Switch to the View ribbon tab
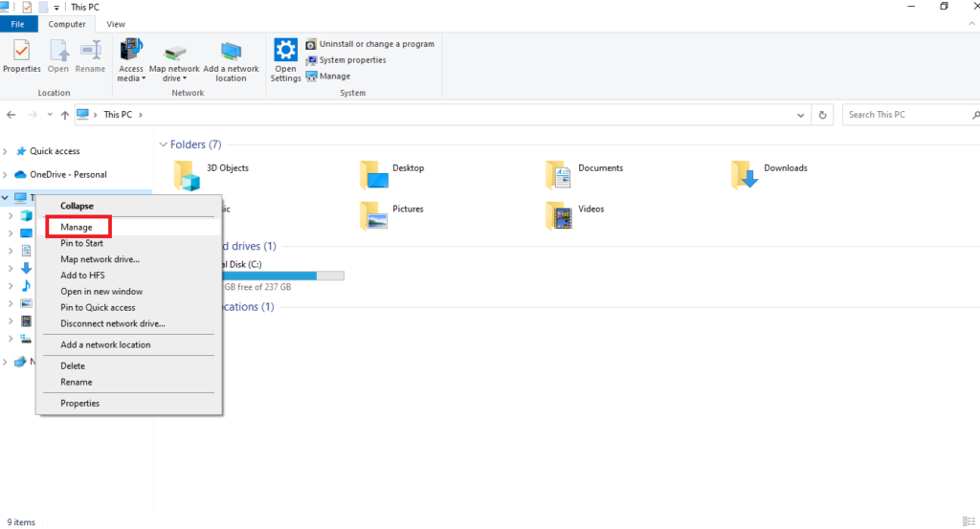980x529 pixels. coord(116,24)
